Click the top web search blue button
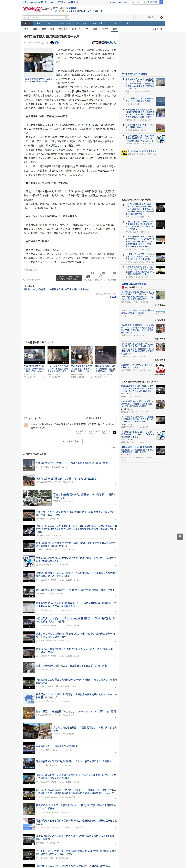This screenshot has width=186, height=868. pyautogui.click(x=161, y=2)
